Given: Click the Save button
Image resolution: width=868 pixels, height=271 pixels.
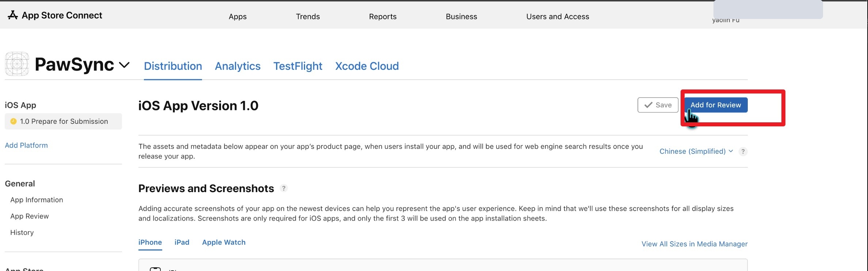Looking at the screenshot, I should click(658, 105).
